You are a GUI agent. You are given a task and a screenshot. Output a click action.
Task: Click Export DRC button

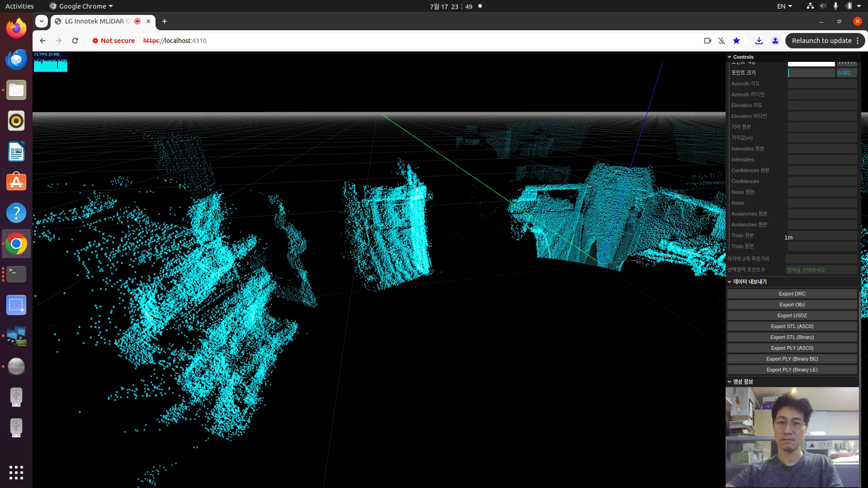[792, 294]
